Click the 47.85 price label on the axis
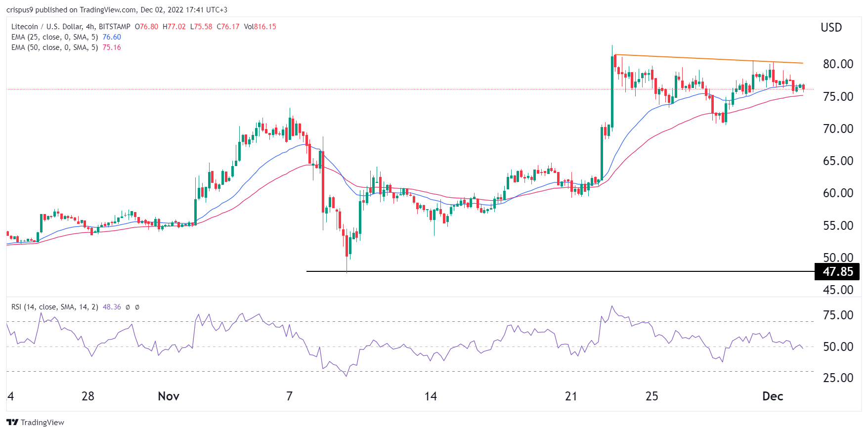This screenshot has width=868, height=433. tap(837, 271)
